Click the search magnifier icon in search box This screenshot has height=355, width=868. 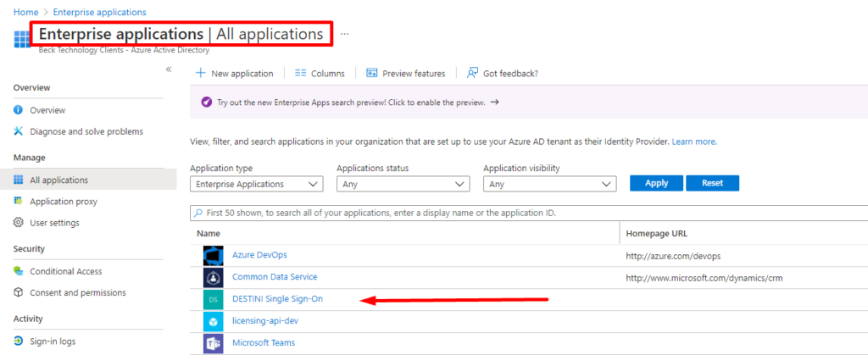tap(198, 213)
